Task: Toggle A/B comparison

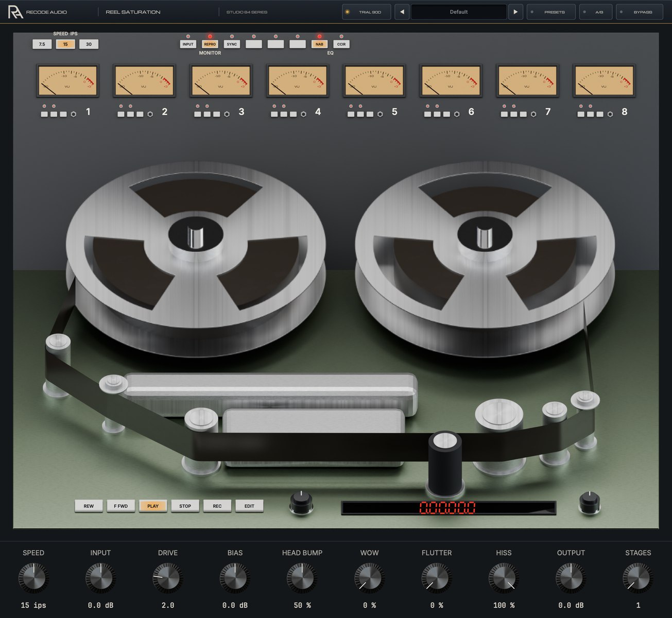Action: tap(596, 12)
